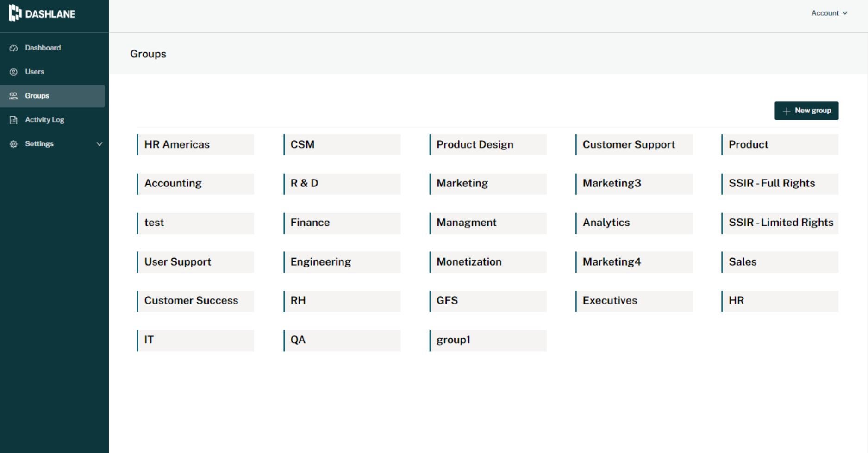
Task: Create a New group
Action: (x=806, y=111)
